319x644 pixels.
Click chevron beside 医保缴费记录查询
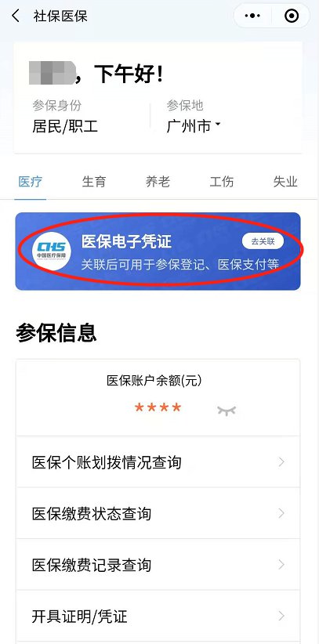281,565
